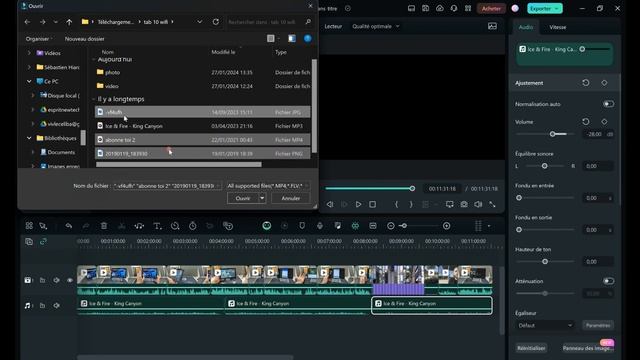640x360 pixels.
Task: Click the preview volume speaker icon
Action: [x=478, y=204]
